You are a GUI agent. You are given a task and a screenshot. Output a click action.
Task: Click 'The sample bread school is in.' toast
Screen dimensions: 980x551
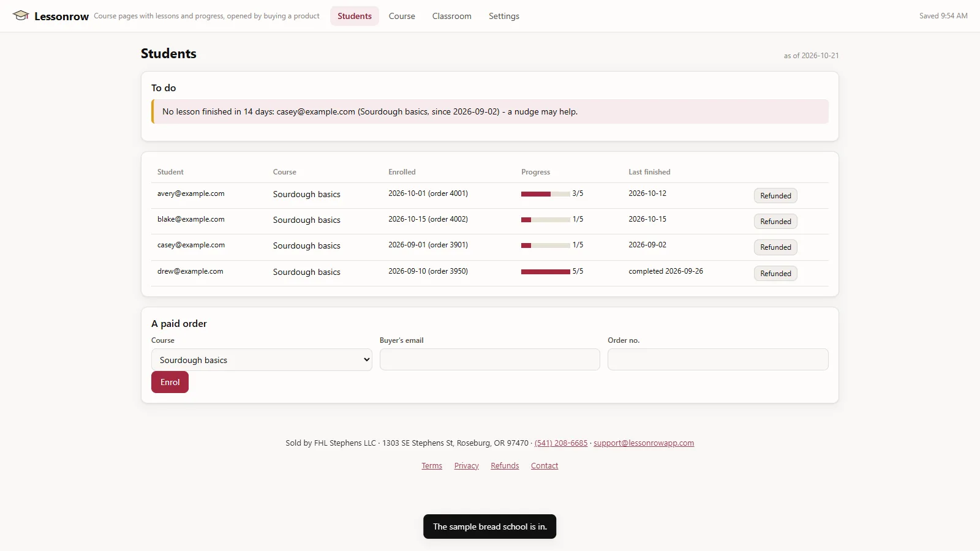coord(490,527)
